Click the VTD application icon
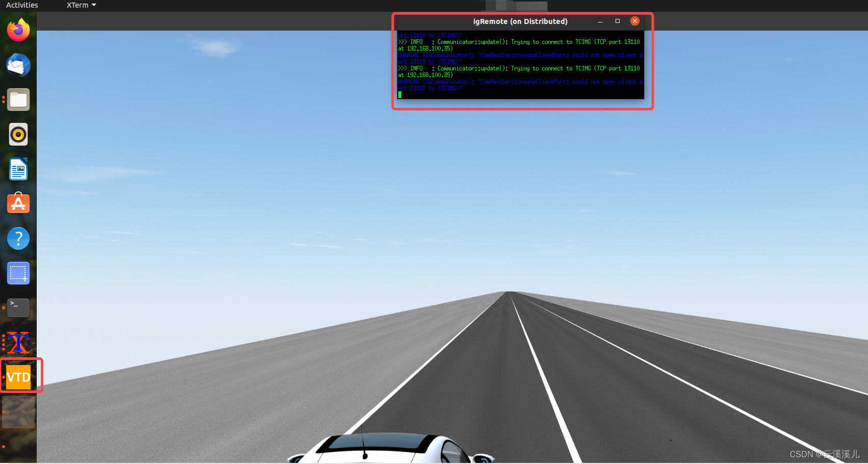Screen dimensions: 868x464 point(18,377)
